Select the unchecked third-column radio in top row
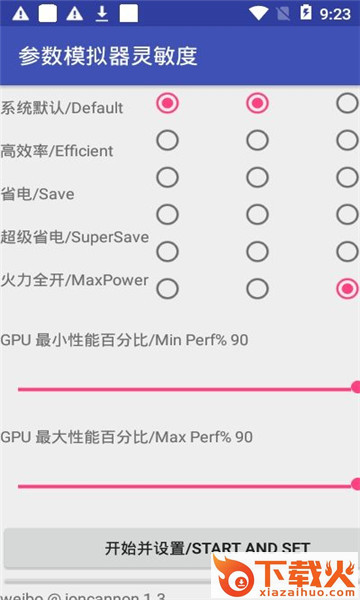Viewport: 360px width, 600px height. coord(347,103)
